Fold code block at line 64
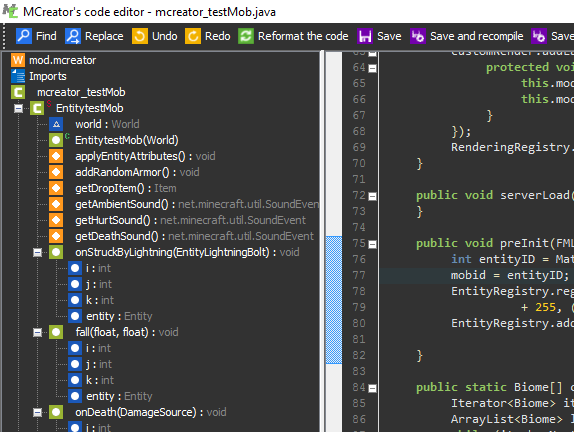This screenshot has height=432, width=574. point(372,68)
